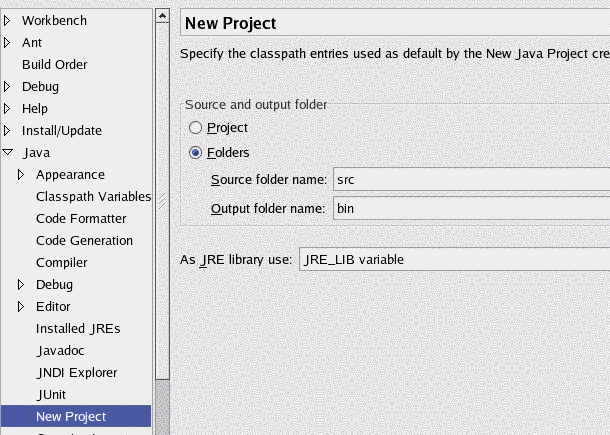The width and height of the screenshot is (610, 435).
Task: Open the Build Order page
Action: [x=54, y=64]
